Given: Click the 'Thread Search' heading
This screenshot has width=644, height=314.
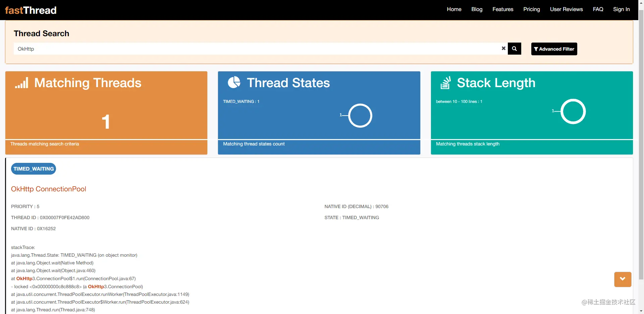Looking at the screenshot, I should pos(42,34).
